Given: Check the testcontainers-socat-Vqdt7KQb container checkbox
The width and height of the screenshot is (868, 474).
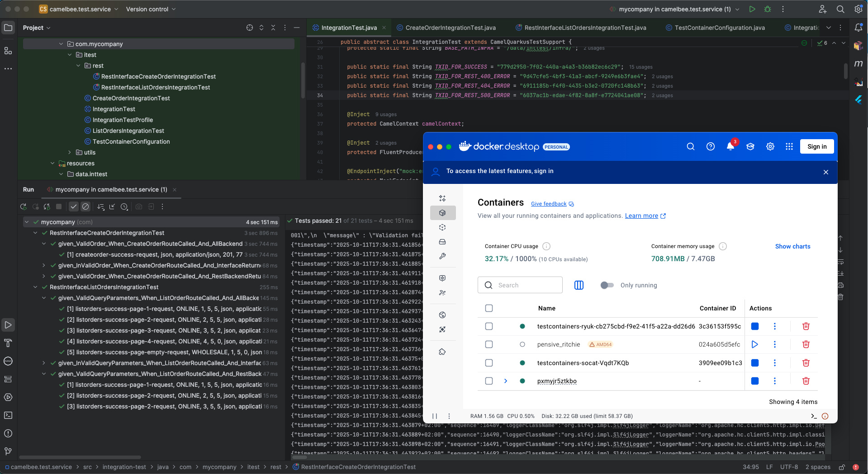Looking at the screenshot, I should 489,363.
